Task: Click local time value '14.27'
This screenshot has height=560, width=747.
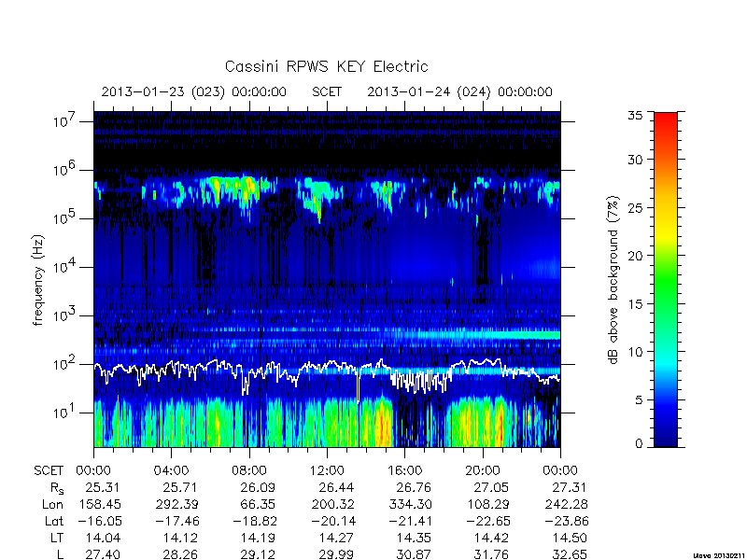Action: click(x=336, y=538)
